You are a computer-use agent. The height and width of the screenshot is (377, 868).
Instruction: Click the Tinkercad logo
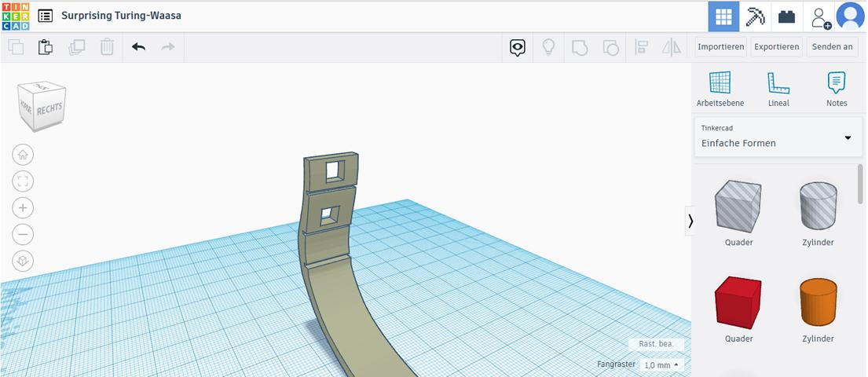tap(16, 16)
